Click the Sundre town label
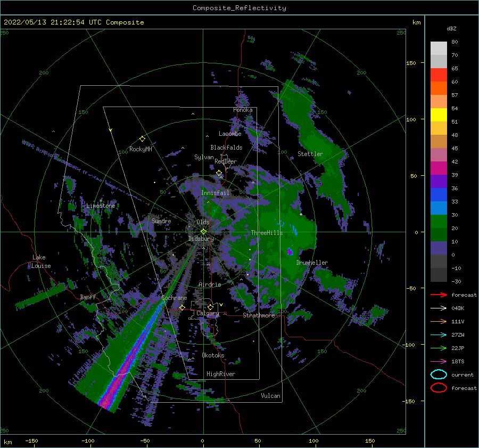The height and width of the screenshot is (448, 479). (x=161, y=221)
